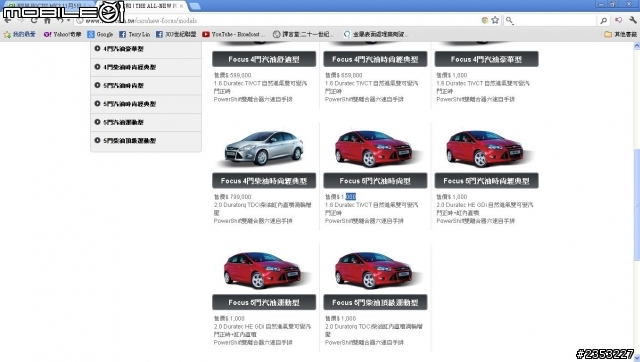Click the price text 售價$ 799,000
The width and height of the screenshot is (640, 362).
click(x=233, y=197)
